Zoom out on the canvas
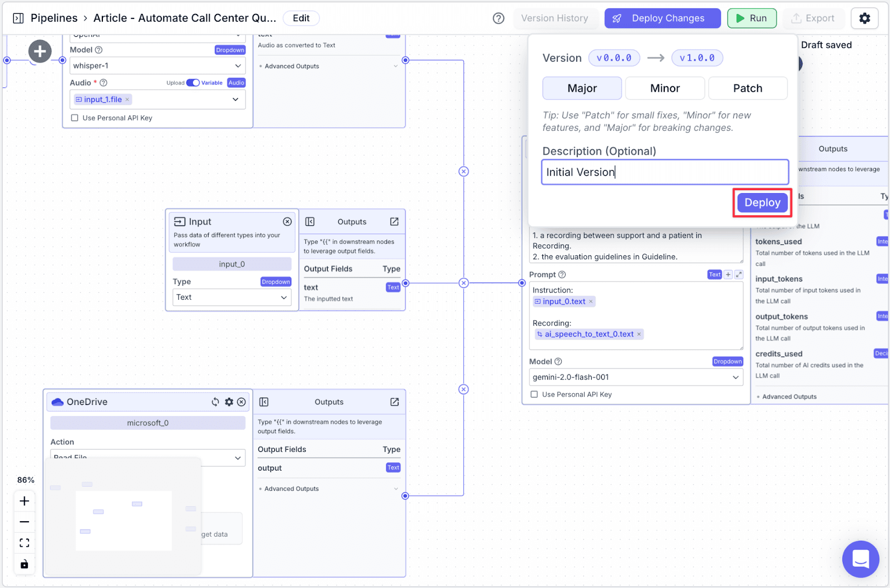Image resolution: width=890 pixels, height=588 pixels. tap(24, 522)
